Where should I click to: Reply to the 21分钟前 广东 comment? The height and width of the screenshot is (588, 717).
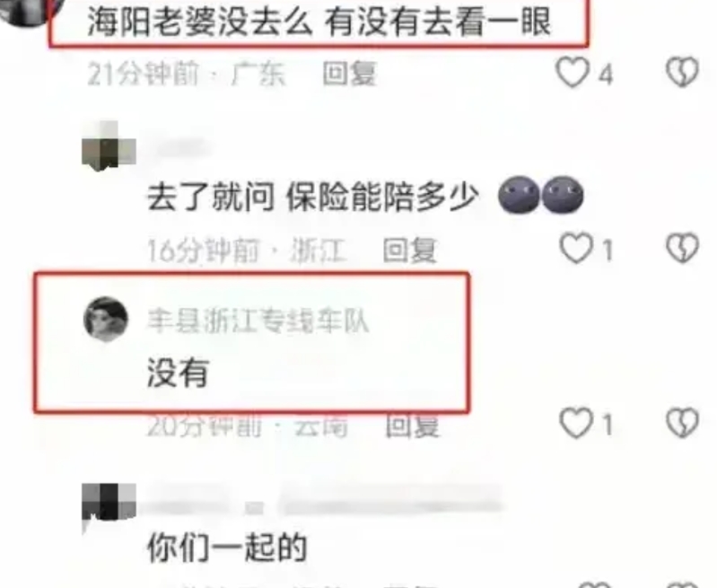[x=350, y=74]
